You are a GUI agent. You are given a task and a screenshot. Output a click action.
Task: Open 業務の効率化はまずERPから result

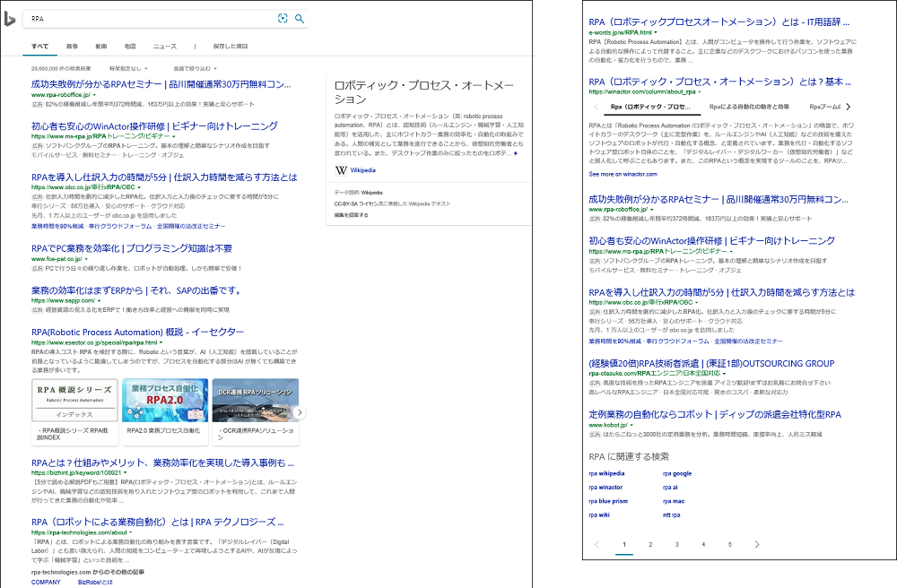tap(136, 290)
